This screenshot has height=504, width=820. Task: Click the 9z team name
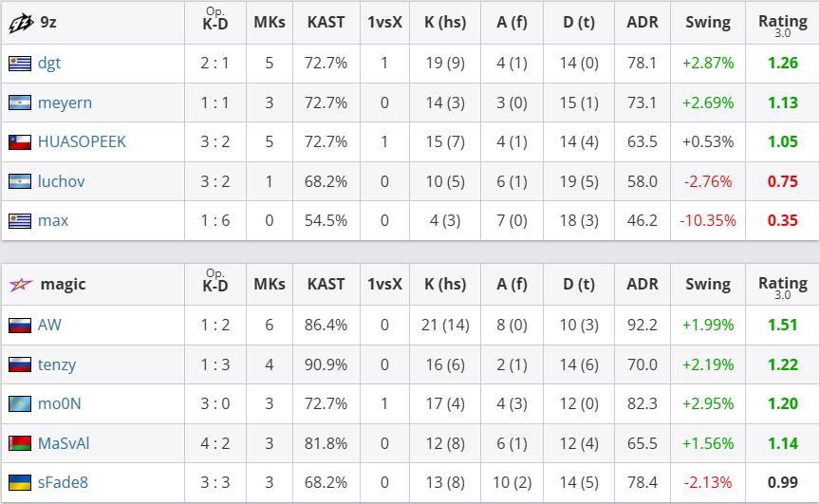(48, 22)
